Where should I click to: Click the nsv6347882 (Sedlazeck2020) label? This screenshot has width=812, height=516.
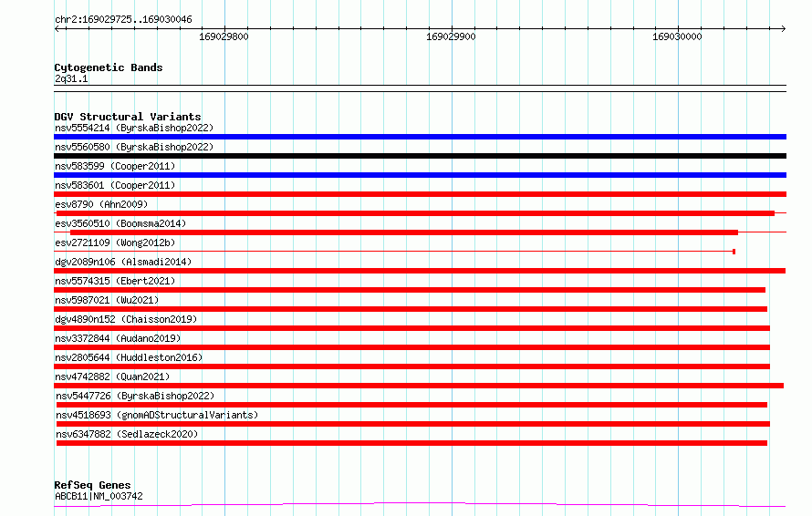[127, 434]
